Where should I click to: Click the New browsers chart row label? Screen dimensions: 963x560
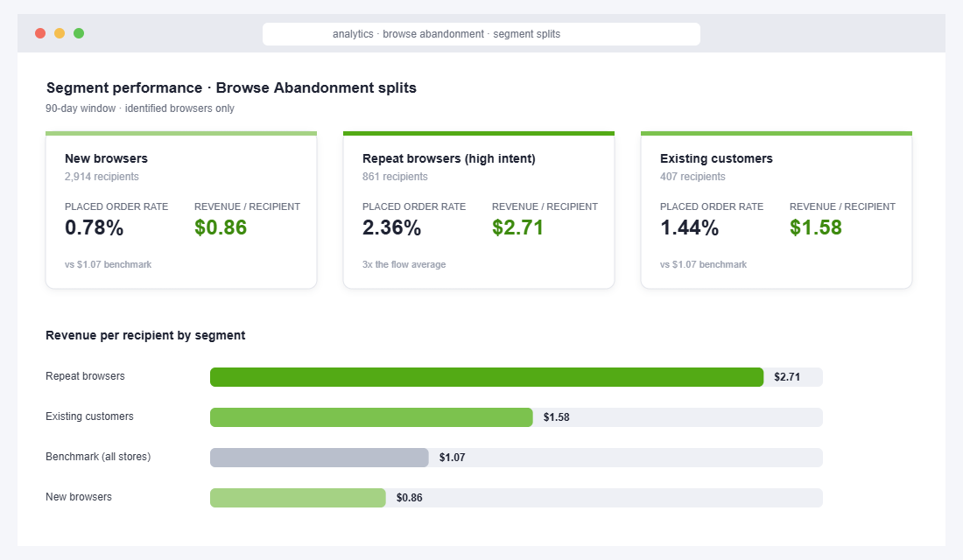pyautogui.click(x=79, y=497)
